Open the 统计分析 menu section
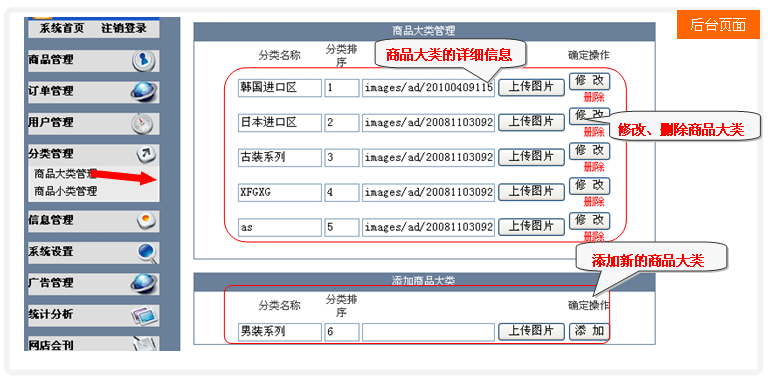 93,315
